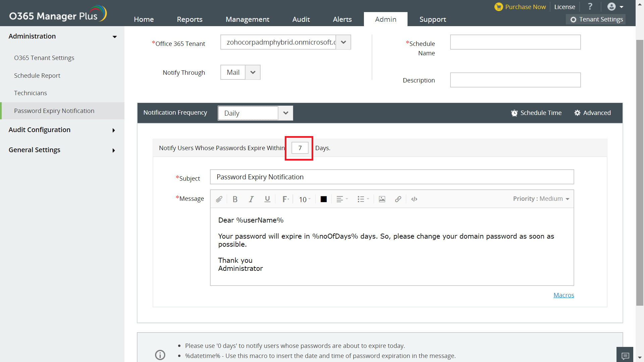This screenshot has height=362, width=644.
Task: Toggle italic formatting in message editor
Action: click(251, 199)
